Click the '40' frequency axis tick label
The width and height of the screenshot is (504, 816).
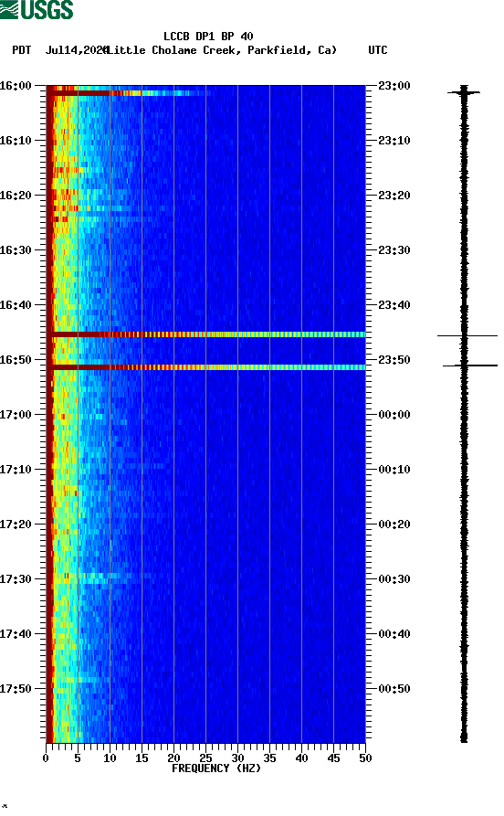point(301,758)
